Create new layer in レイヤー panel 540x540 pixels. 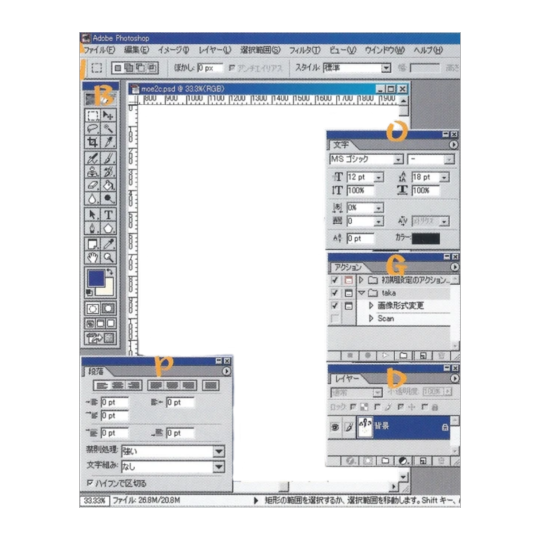pyautogui.click(x=423, y=461)
